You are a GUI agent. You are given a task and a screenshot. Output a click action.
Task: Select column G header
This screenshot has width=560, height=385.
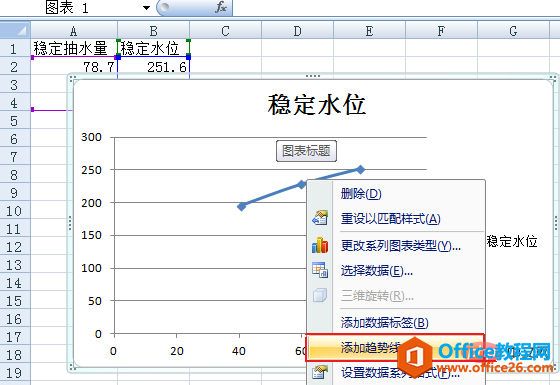(513, 31)
